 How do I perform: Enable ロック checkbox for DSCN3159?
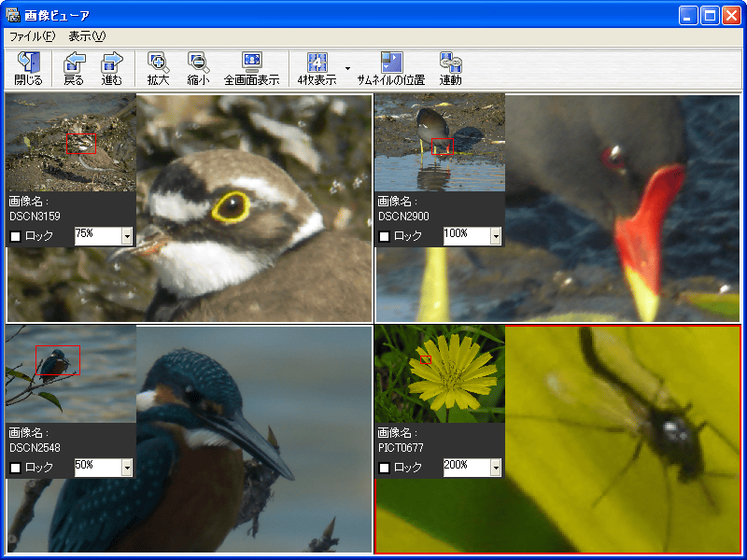click(x=16, y=236)
